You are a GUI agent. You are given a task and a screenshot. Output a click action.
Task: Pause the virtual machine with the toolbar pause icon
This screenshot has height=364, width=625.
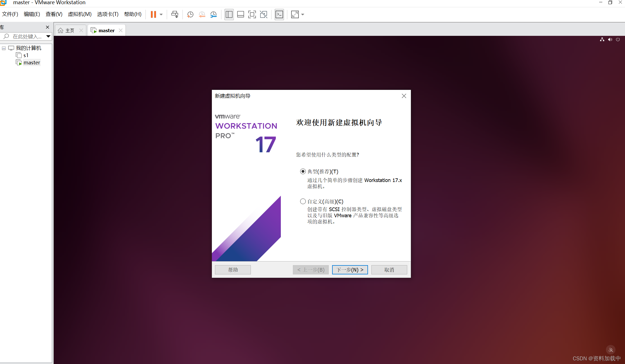point(153,15)
